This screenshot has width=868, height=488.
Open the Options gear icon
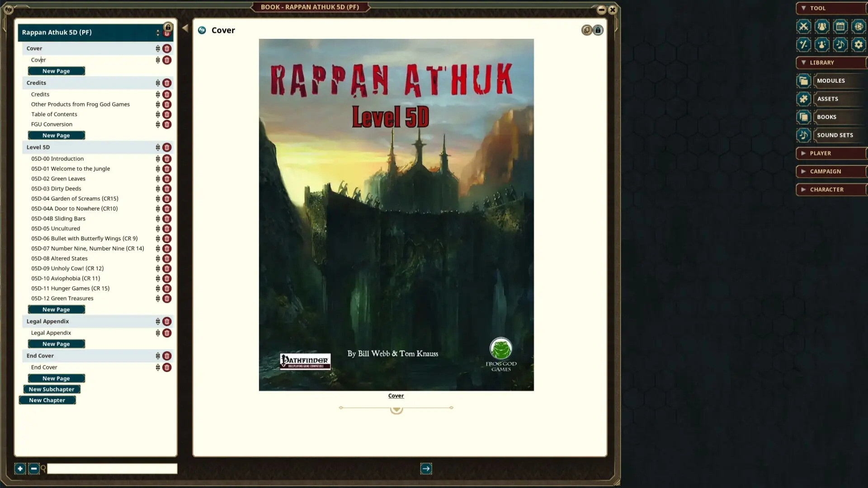click(x=858, y=44)
